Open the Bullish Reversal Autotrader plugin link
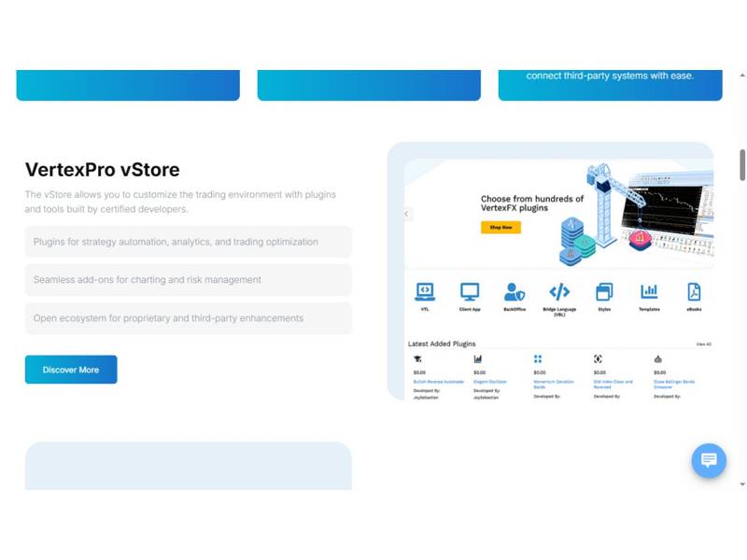The image size is (747, 560). [439, 382]
